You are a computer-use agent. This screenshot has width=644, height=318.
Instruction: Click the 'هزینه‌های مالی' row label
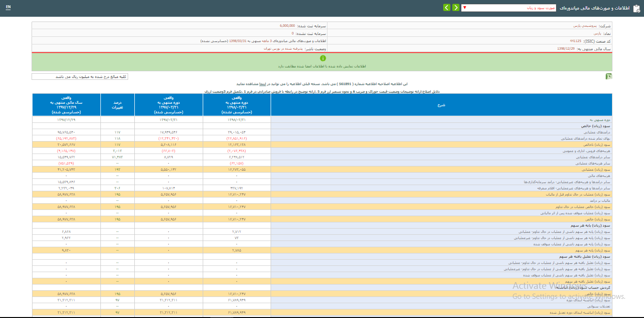[x=600, y=176]
